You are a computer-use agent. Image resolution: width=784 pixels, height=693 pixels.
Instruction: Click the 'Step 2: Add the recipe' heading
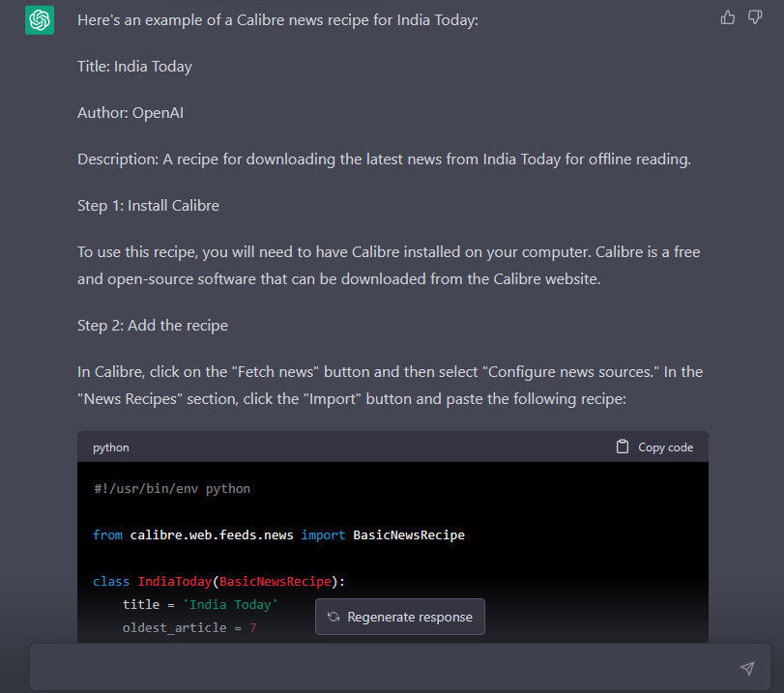pos(153,326)
